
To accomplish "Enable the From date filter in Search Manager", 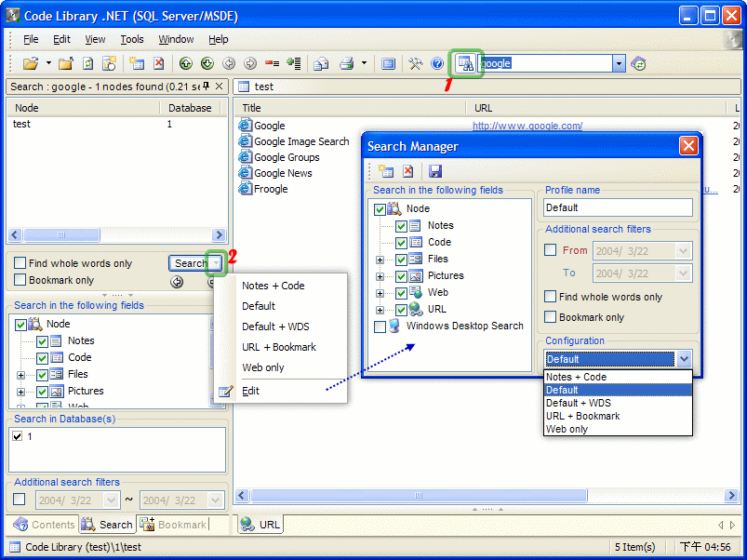I will coord(550,250).
